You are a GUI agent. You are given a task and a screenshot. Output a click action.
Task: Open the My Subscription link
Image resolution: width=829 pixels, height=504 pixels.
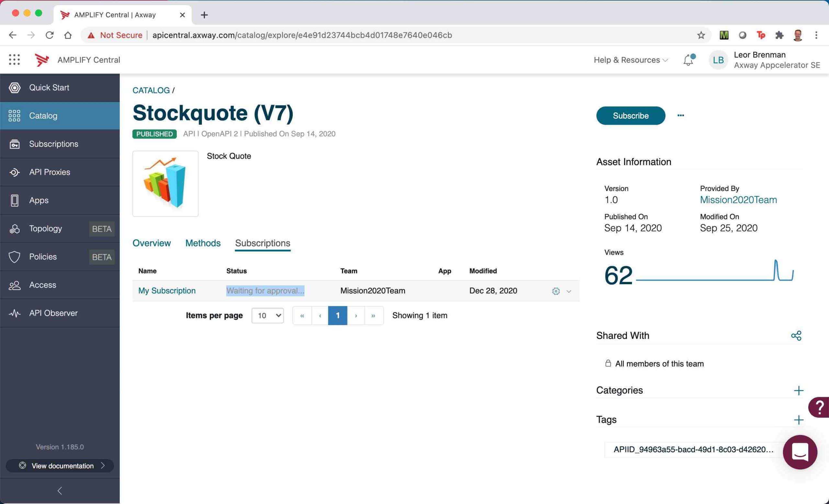tap(167, 290)
